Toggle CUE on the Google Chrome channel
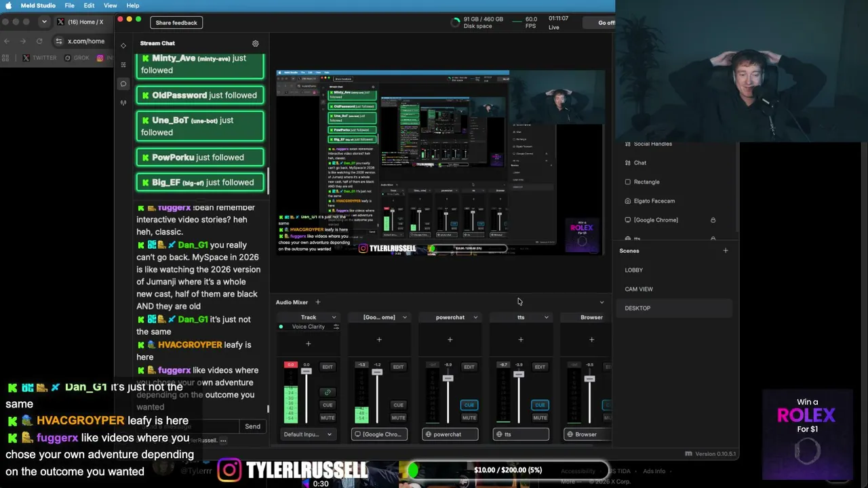This screenshot has height=488, width=868. pos(398,405)
